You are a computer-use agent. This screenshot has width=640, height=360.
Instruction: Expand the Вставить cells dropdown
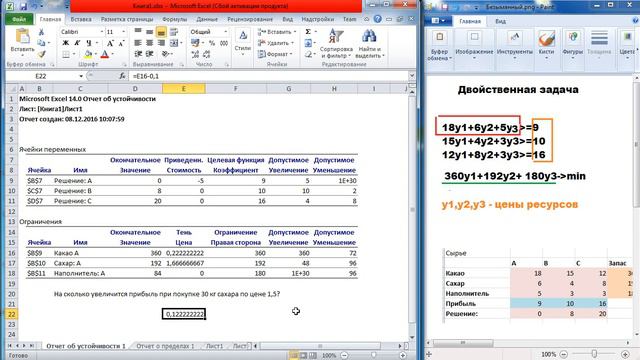[x=295, y=32]
